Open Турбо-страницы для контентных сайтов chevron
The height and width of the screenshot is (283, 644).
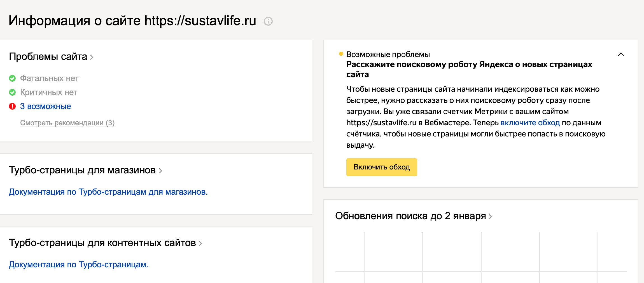200,244
